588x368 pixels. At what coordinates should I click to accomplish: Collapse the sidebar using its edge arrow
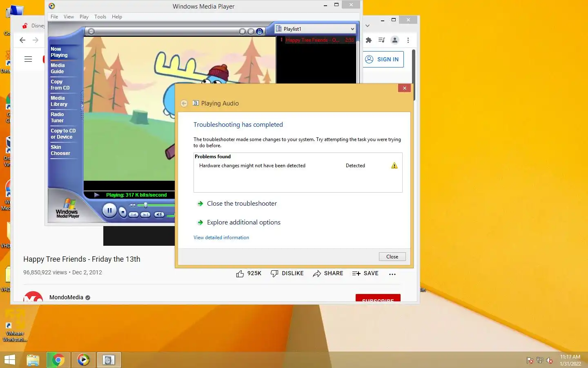point(82,105)
